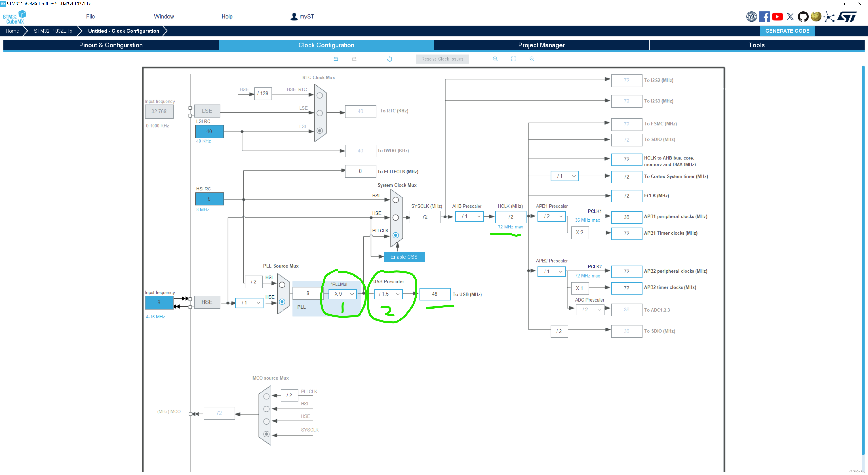Fit clock diagram to window icon

tap(514, 59)
